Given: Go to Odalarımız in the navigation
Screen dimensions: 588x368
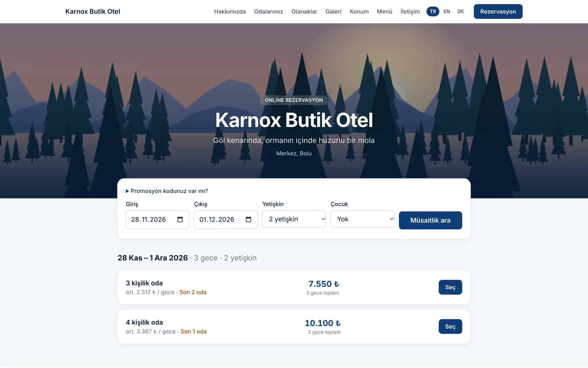Looking at the screenshot, I should click(x=269, y=11).
